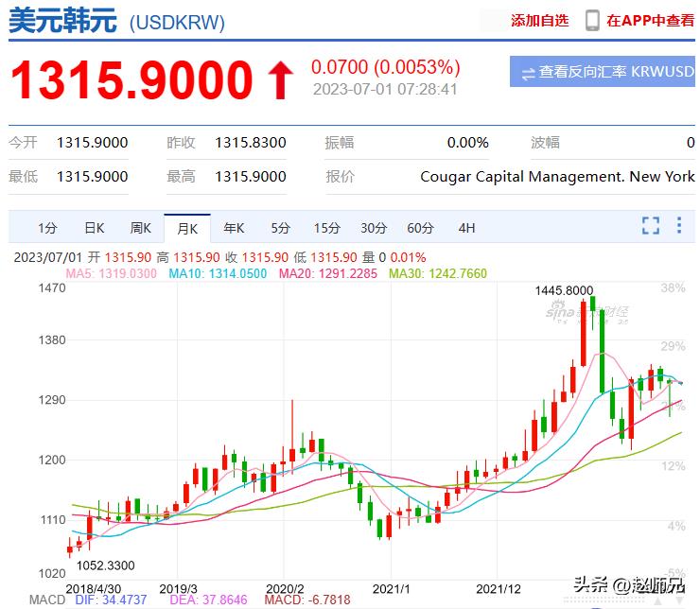
Task: Open the three-dot chart options menu
Action: tap(679, 225)
